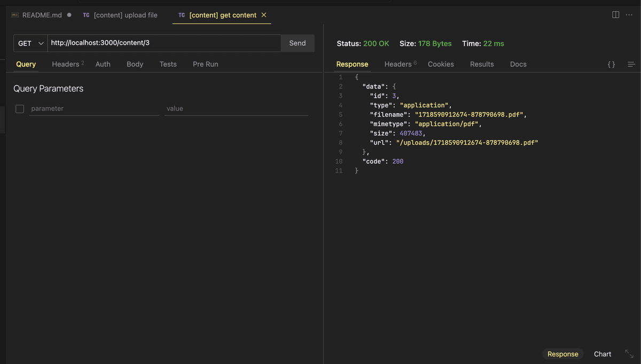Click the TC icon on upload file tab
641x364 pixels.
coord(86,15)
